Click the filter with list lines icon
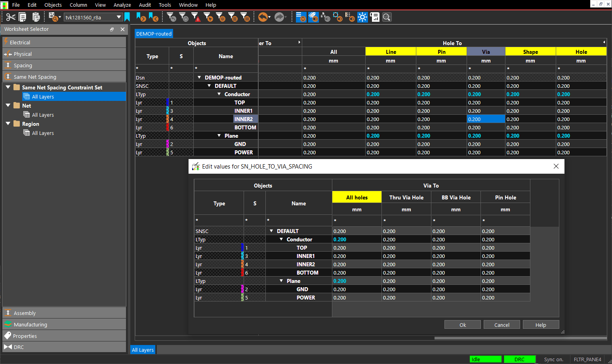This screenshot has width=612, height=364. click(233, 17)
